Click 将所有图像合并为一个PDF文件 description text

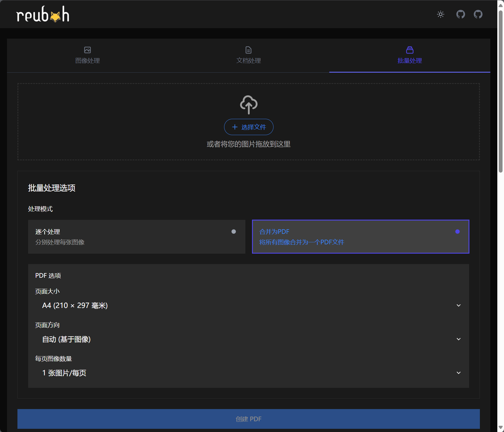[302, 242]
